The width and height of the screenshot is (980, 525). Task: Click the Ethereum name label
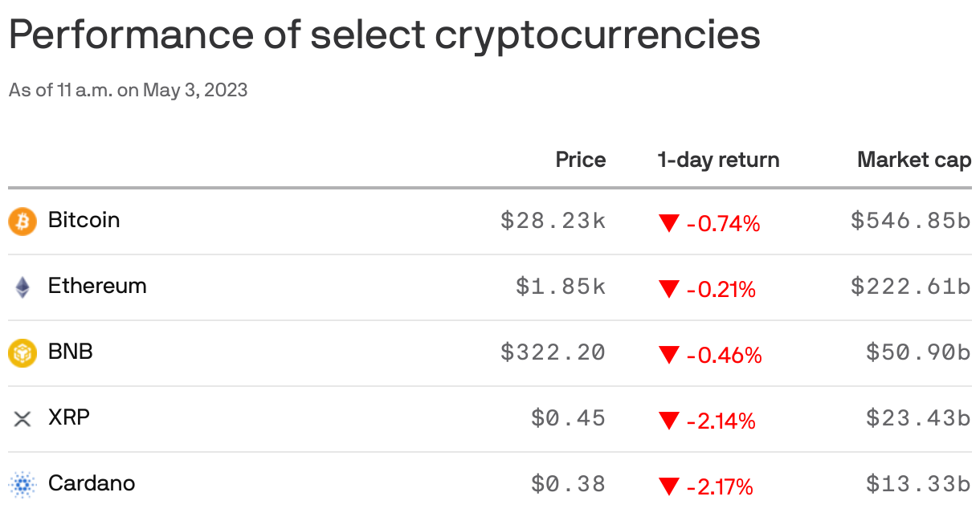point(97,286)
